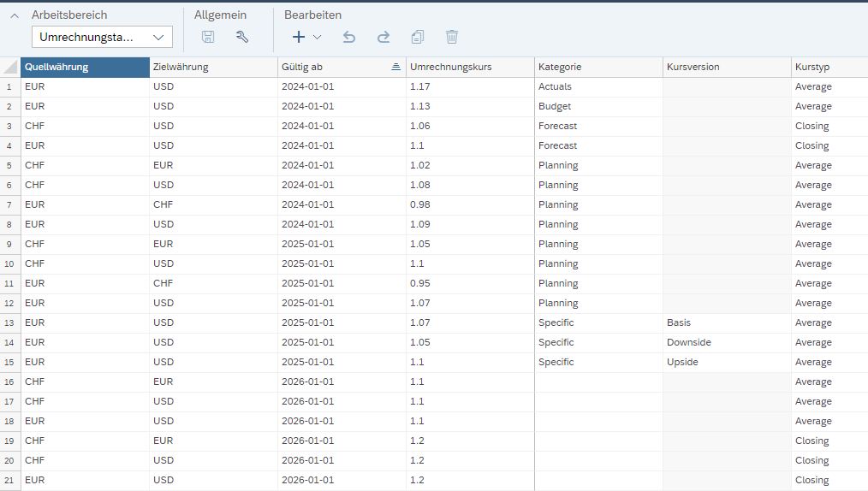Select the Zielwährung column header
The height and width of the screenshot is (491, 868).
coord(214,67)
